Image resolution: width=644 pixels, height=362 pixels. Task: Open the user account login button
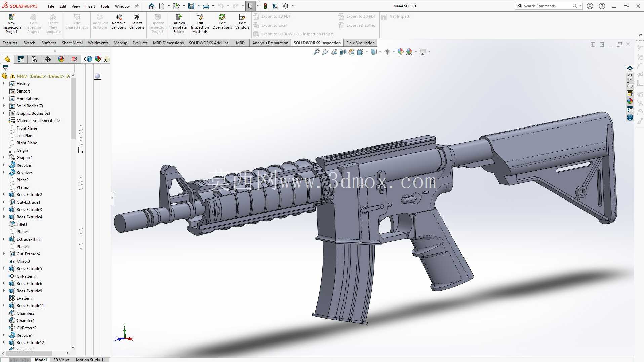(590, 6)
